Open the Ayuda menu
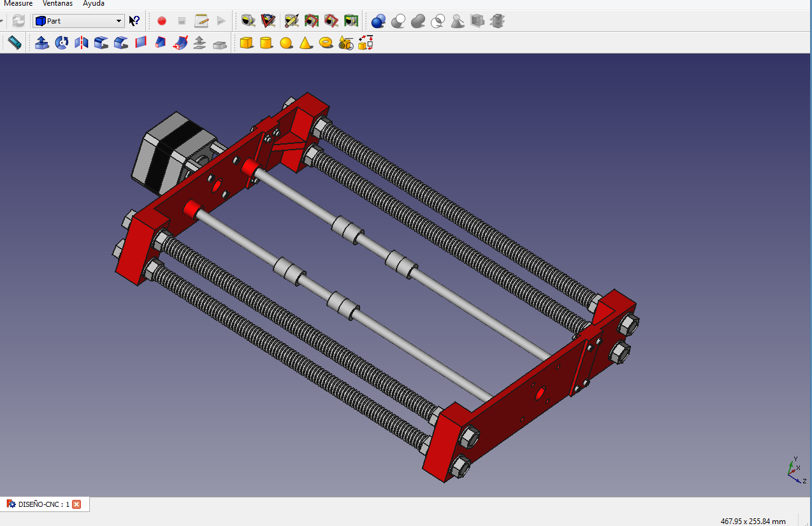The width and height of the screenshot is (812, 526). [94, 3]
